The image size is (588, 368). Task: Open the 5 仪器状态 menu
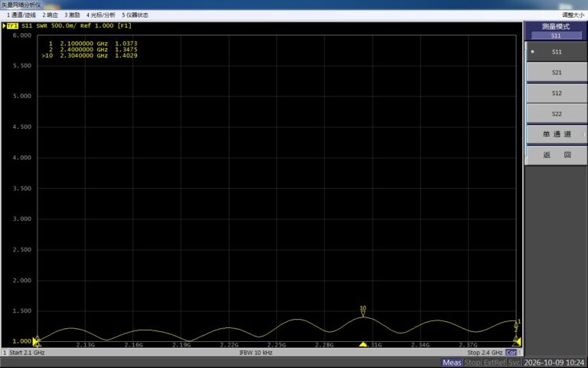[135, 15]
